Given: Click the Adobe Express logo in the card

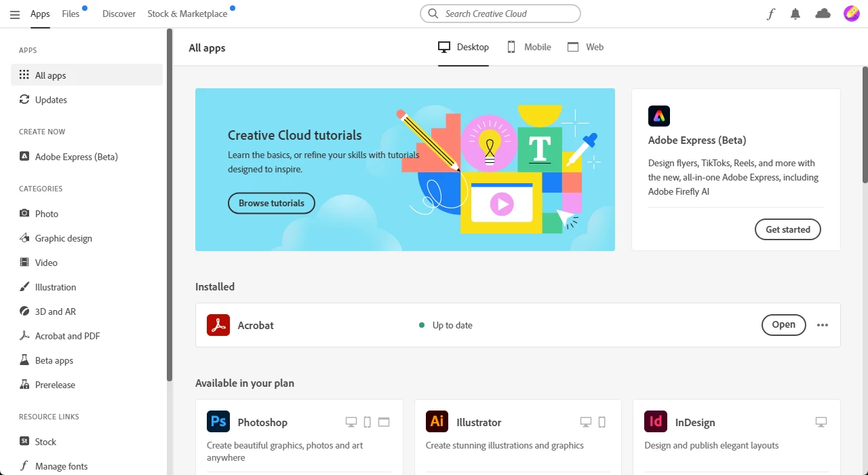Looking at the screenshot, I should [x=659, y=116].
